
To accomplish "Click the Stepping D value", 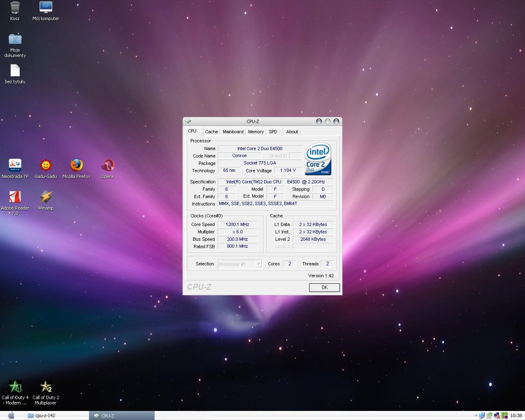I will [323, 189].
